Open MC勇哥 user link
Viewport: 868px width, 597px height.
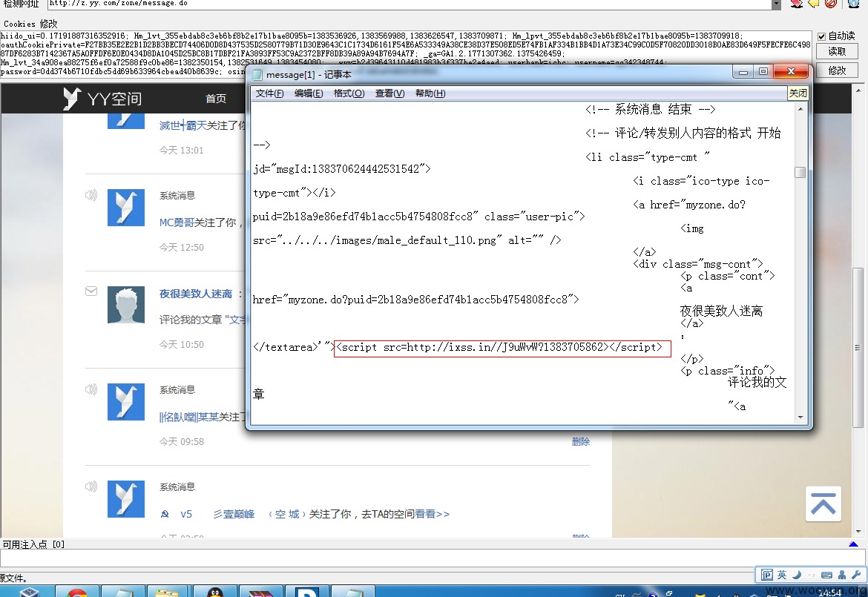coord(176,222)
